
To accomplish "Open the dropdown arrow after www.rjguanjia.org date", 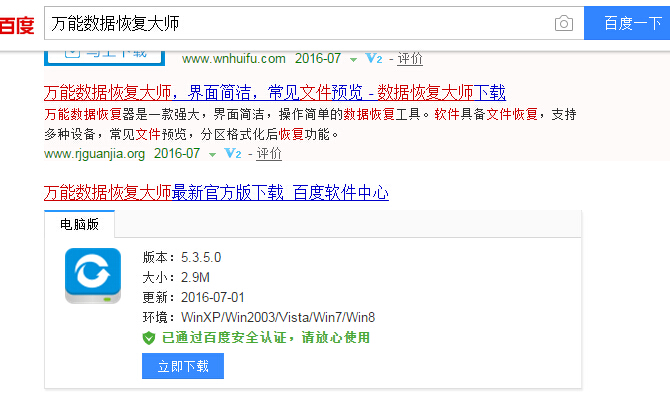I will 212,155.
